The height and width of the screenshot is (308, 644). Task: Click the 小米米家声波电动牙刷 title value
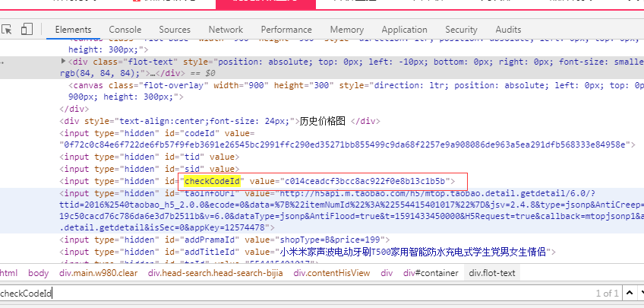[x=413, y=252]
